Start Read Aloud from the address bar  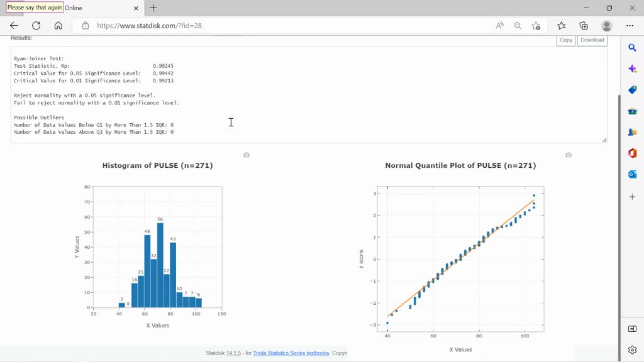click(x=499, y=26)
